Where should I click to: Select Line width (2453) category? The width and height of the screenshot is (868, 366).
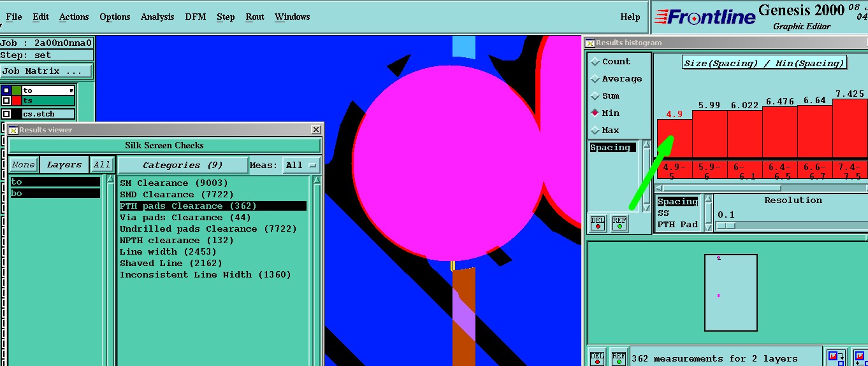click(213, 252)
